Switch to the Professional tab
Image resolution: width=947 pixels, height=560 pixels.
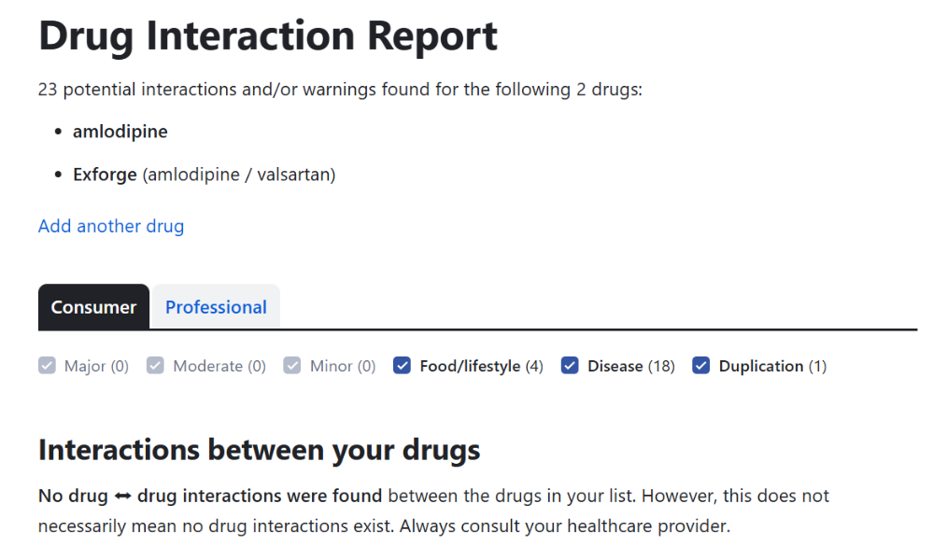tap(216, 307)
